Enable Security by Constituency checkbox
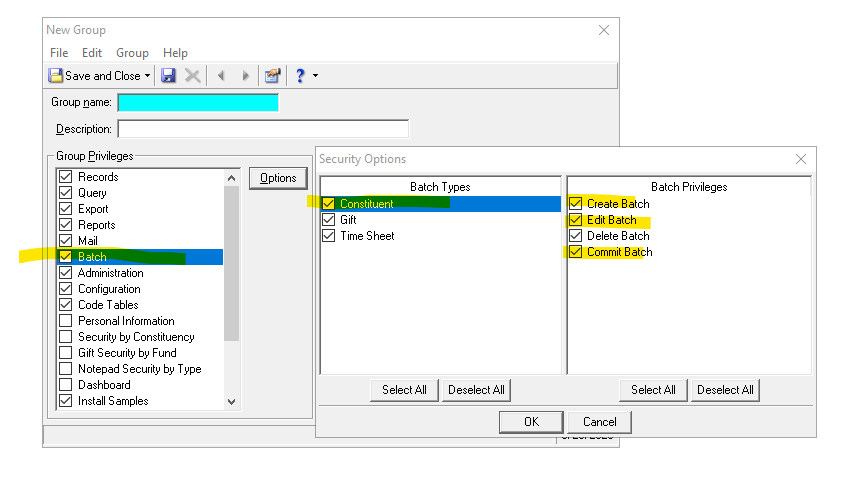The width and height of the screenshot is (844, 482). (x=66, y=337)
